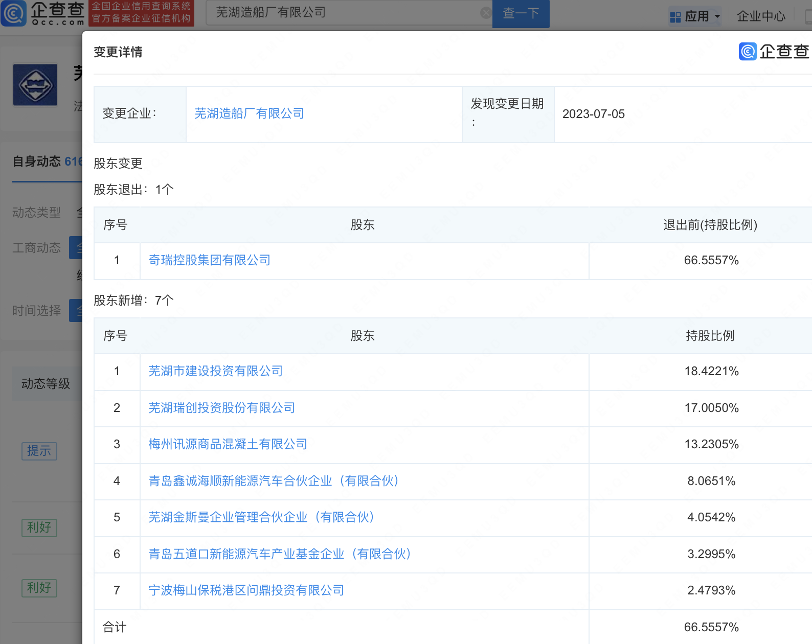Open 青岛五道口新能源汽车产业基金企业 link
This screenshot has height=644, width=812.
pos(280,554)
